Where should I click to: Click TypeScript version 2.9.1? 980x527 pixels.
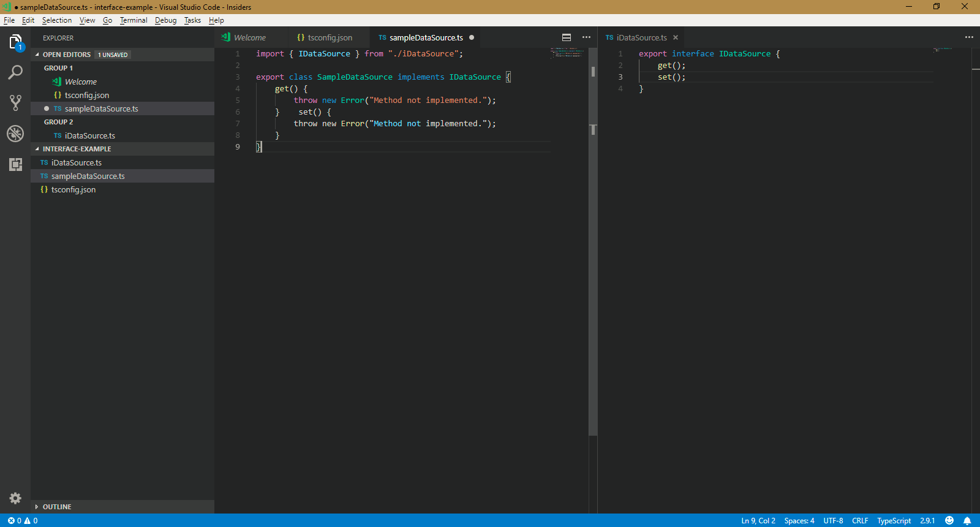927,520
